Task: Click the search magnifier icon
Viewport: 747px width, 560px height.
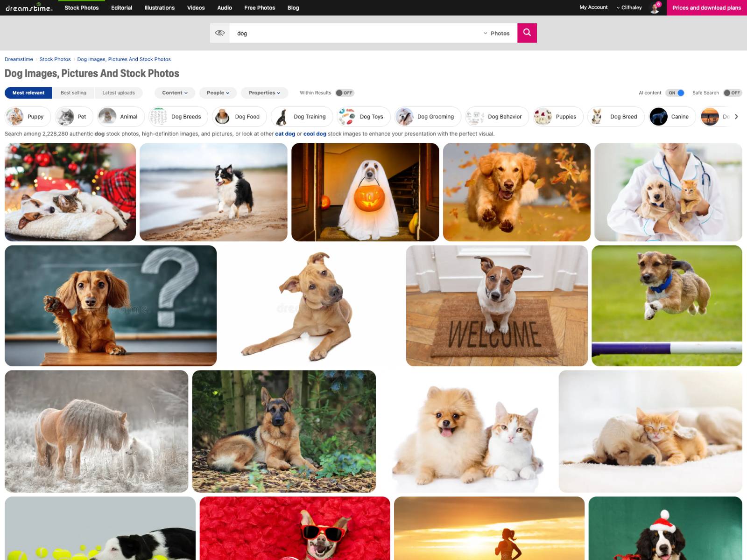Action: 527,33
